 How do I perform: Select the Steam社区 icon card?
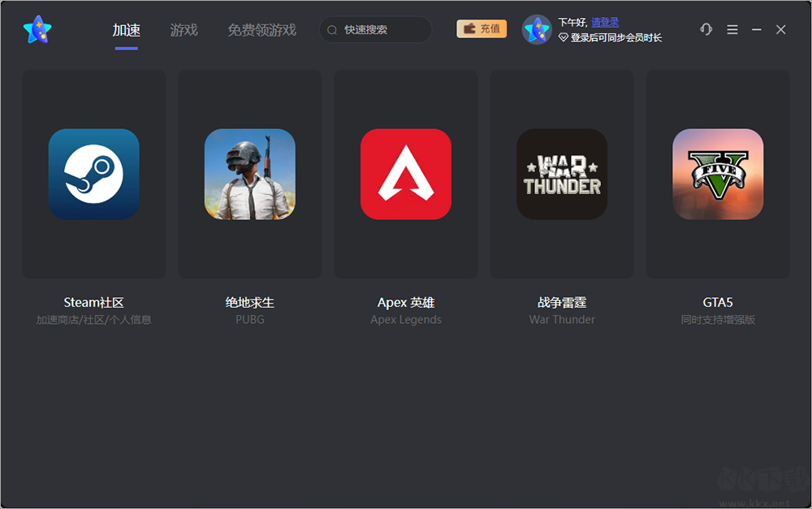tap(93, 174)
